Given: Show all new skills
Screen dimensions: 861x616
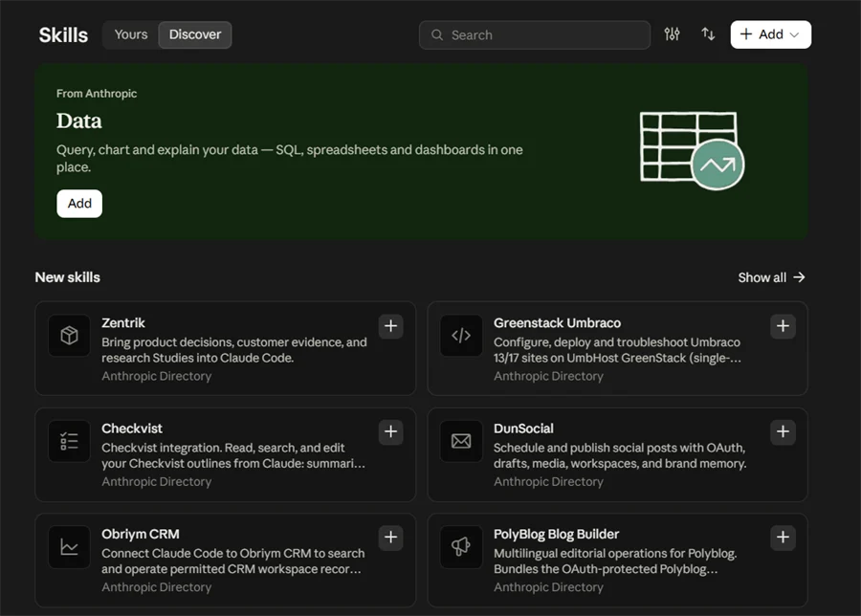Looking at the screenshot, I should tap(771, 277).
